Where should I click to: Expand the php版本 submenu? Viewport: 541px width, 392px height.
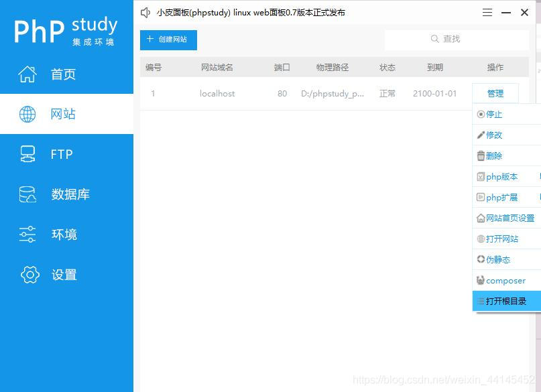(x=501, y=177)
